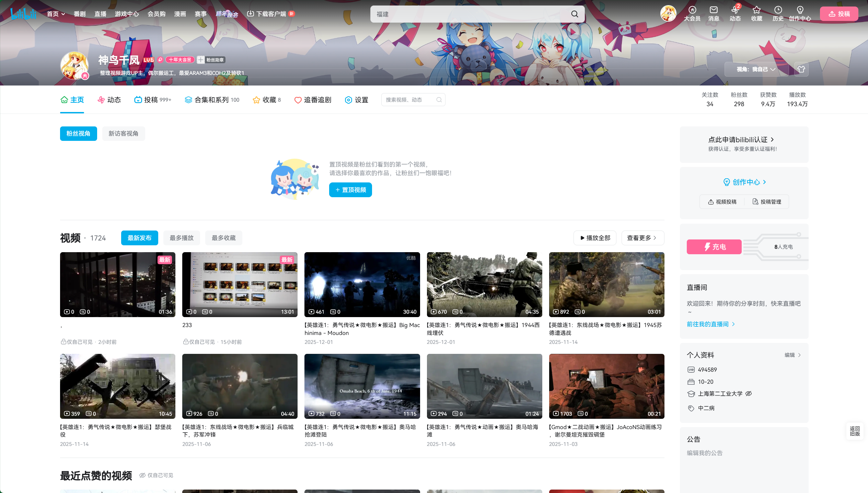Toggle visibility of 上海第二工业大学 school info

(749, 393)
